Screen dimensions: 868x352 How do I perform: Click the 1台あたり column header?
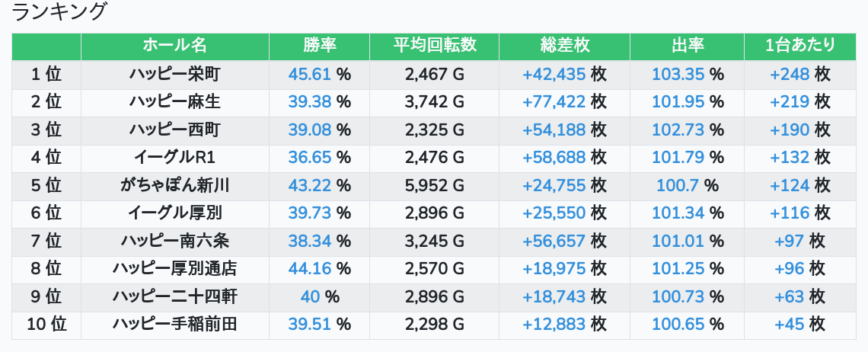[x=799, y=46]
